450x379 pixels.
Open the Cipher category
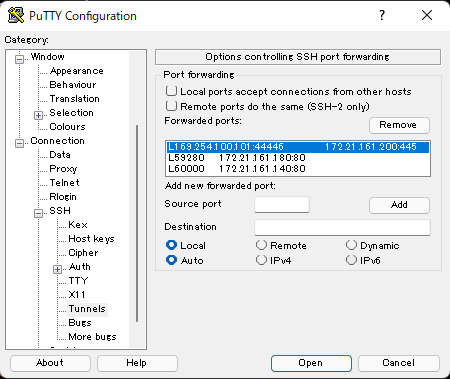tap(83, 253)
